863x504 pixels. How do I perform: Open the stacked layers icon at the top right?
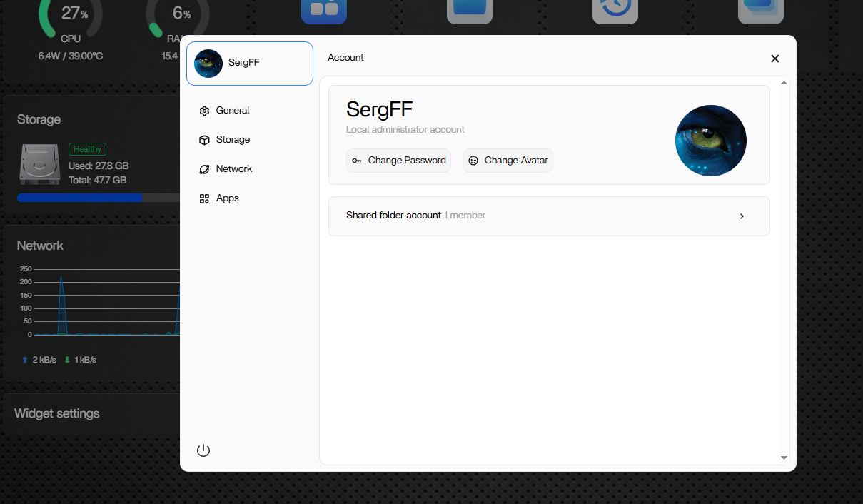click(x=760, y=11)
